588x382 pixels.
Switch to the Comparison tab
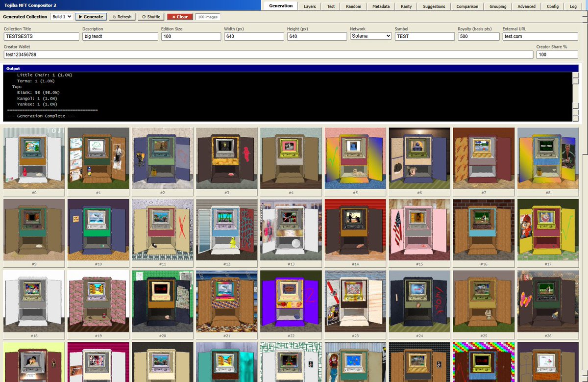467,6
